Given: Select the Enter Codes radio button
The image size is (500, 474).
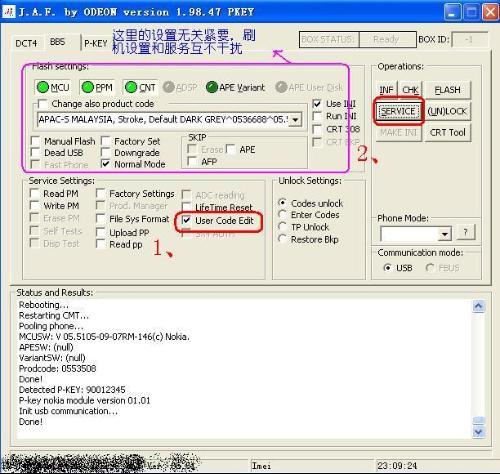Looking at the screenshot, I should point(282,215).
